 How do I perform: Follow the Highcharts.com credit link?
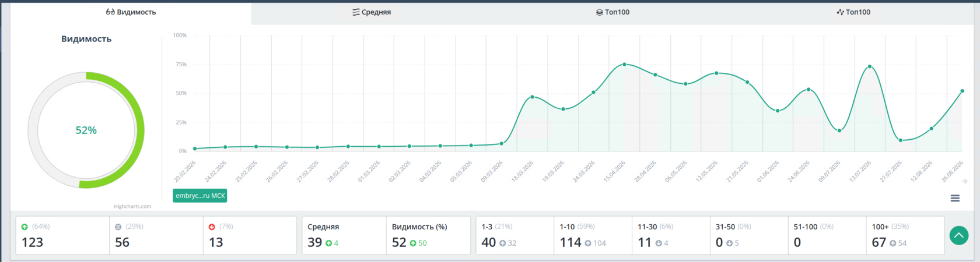[132, 206]
